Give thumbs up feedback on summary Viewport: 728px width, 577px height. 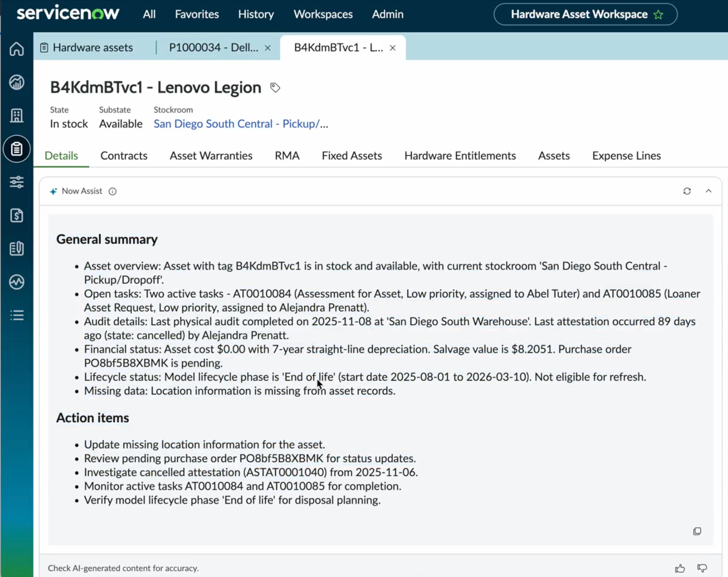pos(680,568)
